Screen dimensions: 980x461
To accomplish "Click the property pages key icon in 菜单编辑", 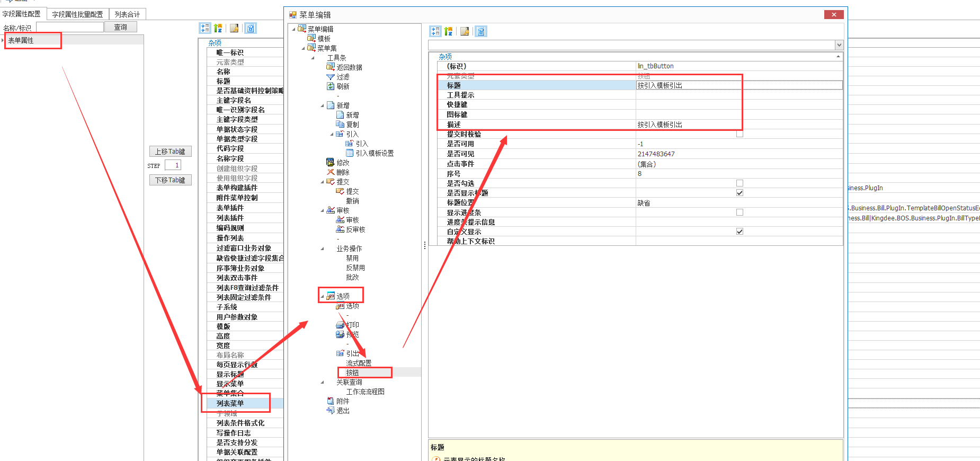I will click(481, 31).
